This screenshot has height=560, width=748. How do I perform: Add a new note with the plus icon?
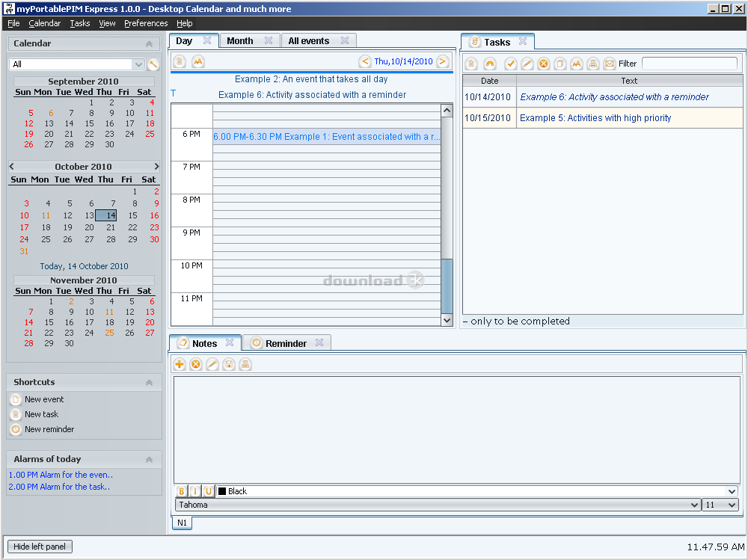[x=180, y=364]
